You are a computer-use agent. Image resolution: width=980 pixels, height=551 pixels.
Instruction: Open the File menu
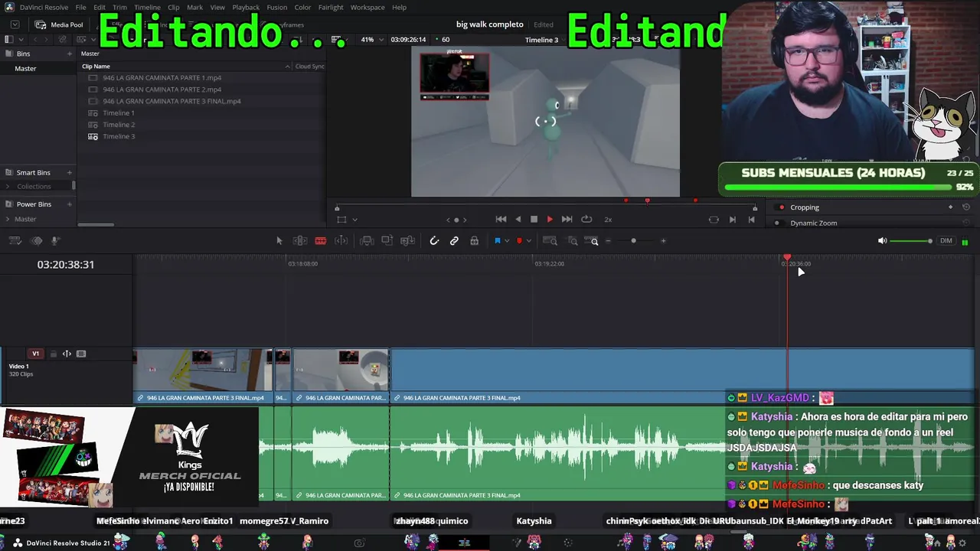(80, 8)
